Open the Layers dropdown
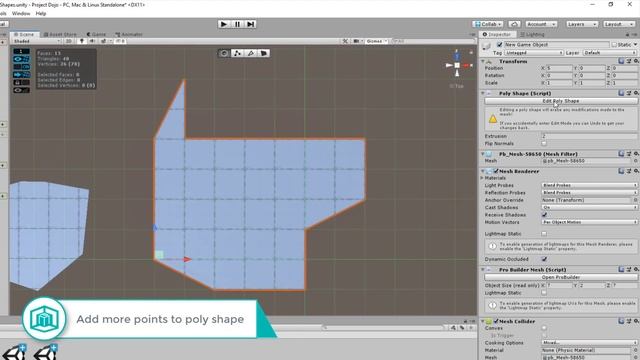The image size is (640, 360). 582,24
